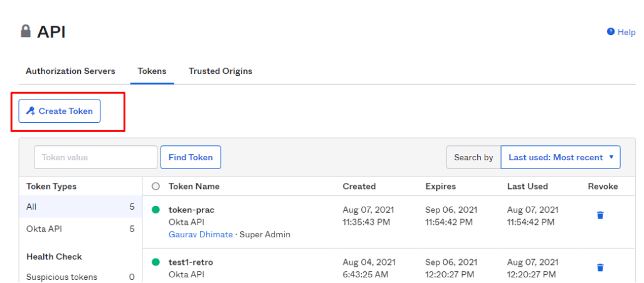
Task: Click the Help link
Action: coord(626,33)
